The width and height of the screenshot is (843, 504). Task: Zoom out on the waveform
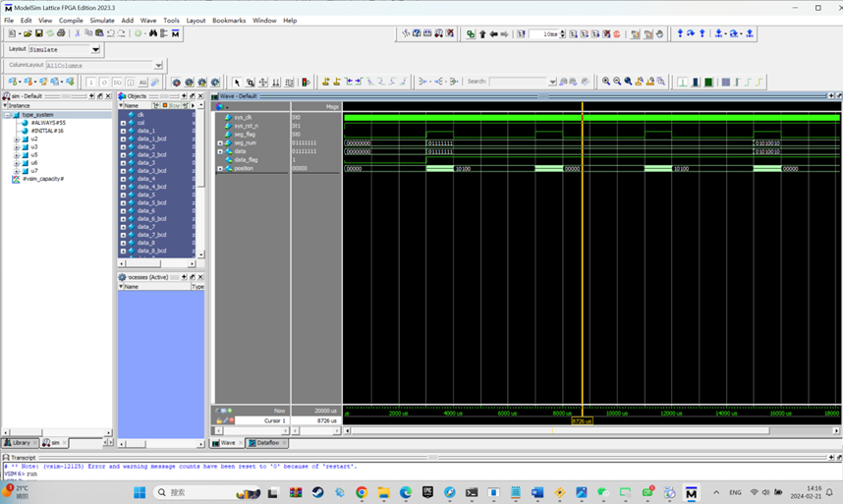click(x=617, y=82)
